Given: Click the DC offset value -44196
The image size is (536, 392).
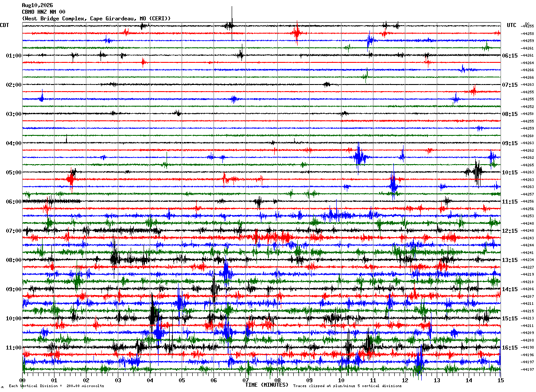Looking at the screenshot, I should (527, 355).
